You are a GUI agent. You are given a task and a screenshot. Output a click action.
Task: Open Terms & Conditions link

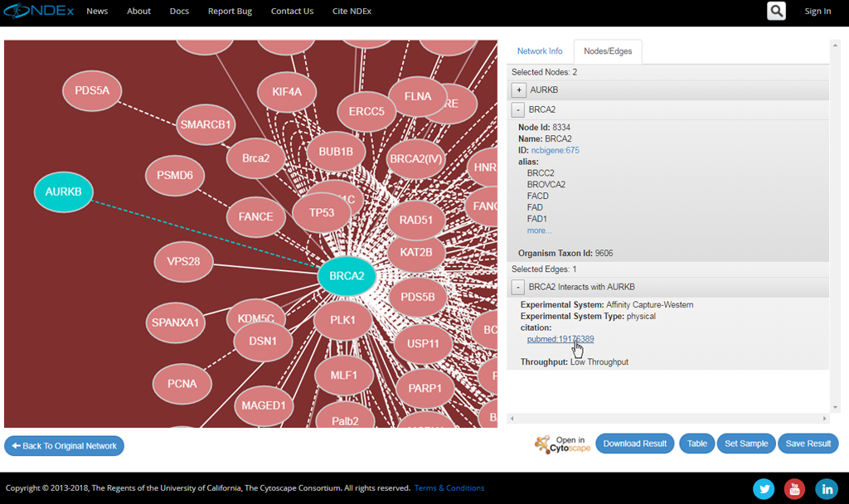click(x=449, y=487)
